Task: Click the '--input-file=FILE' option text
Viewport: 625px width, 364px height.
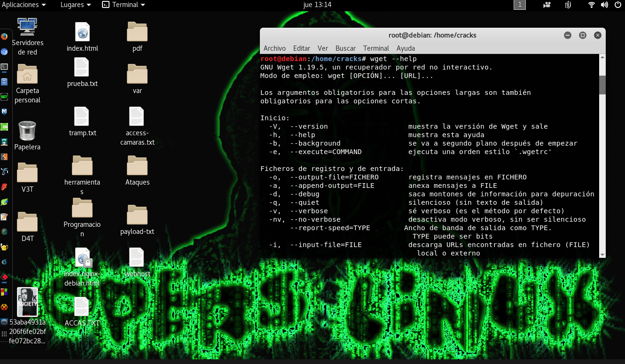Action: [326, 245]
